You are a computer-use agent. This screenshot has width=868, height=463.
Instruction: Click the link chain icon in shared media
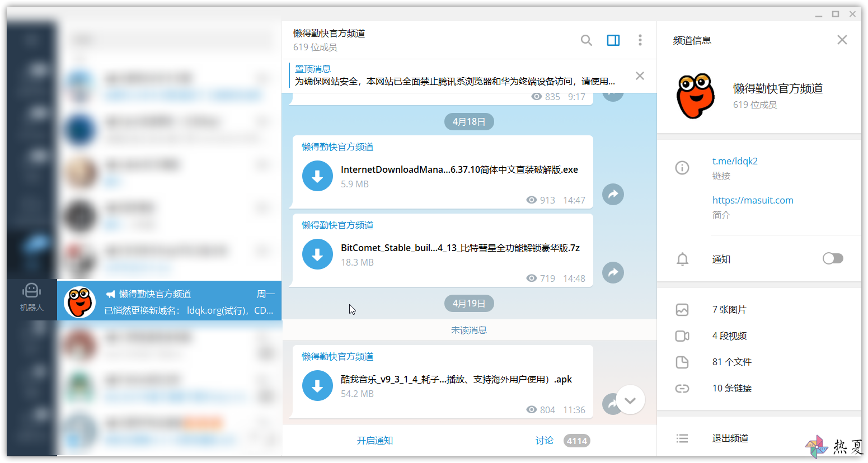coord(682,388)
